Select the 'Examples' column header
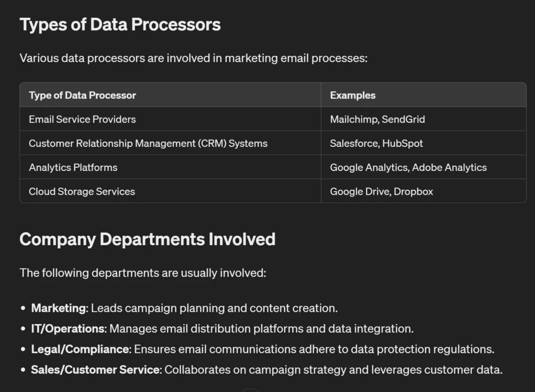 [353, 95]
